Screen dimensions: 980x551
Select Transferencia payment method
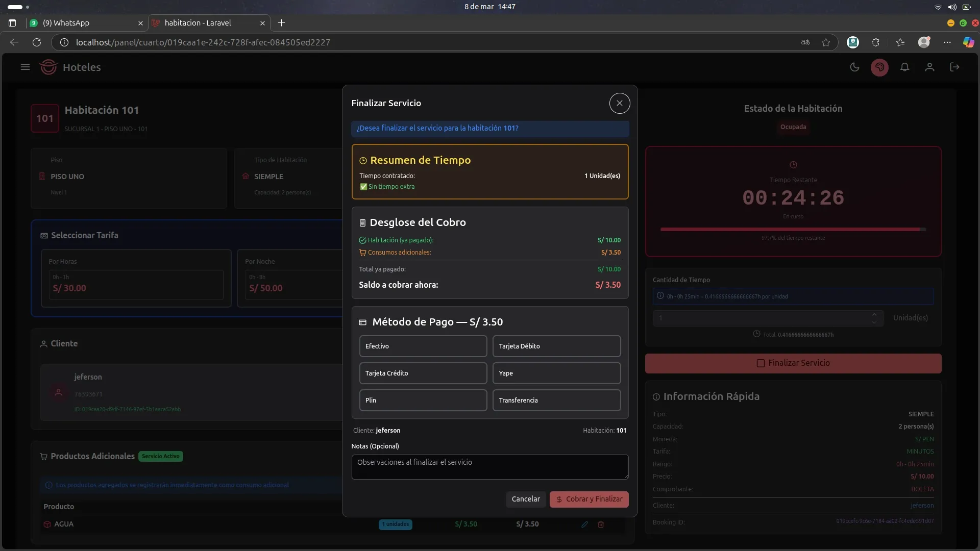pos(556,400)
